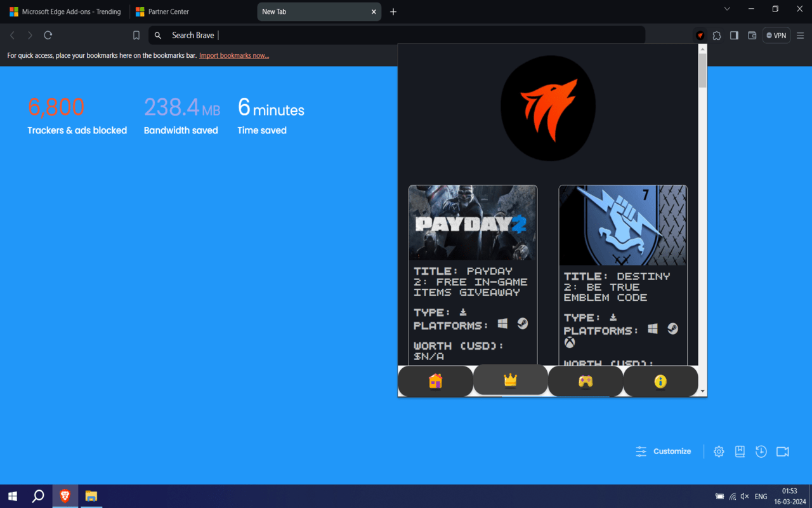Click the popup scrollbar up arrow
Image resolution: width=812 pixels, height=508 pixels.
coord(702,48)
